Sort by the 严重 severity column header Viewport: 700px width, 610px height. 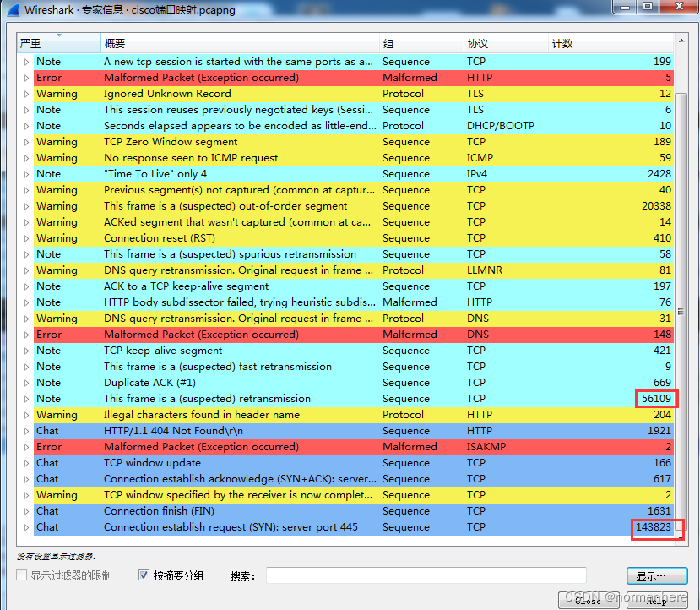59,43
